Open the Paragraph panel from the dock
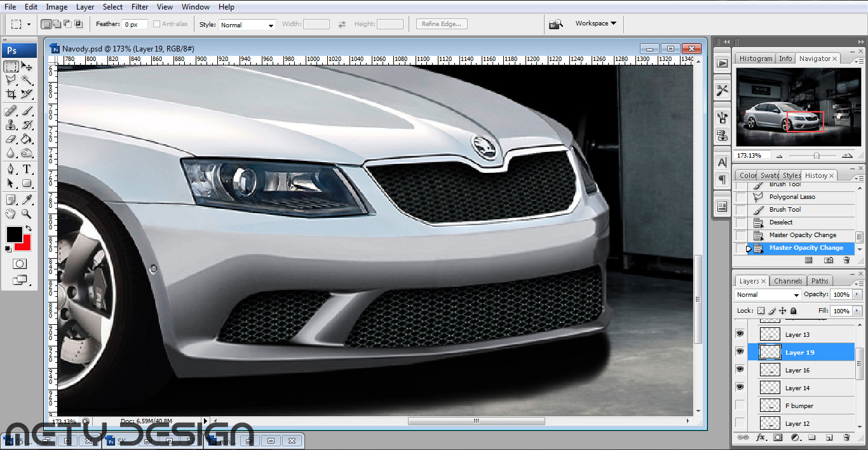The height and width of the screenshot is (450, 868). pos(722,181)
